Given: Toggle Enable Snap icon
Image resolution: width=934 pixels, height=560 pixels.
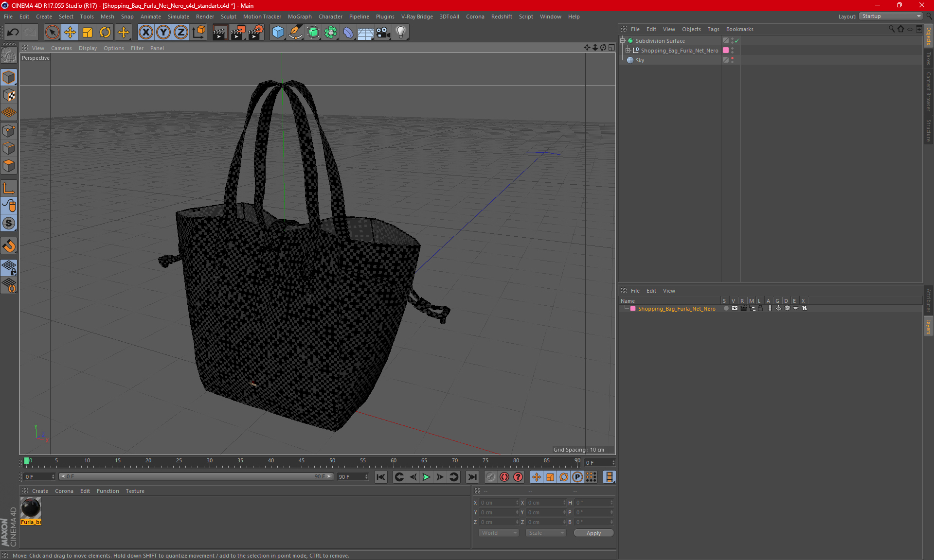Looking at the screenshot, I should tap(9, 246).
